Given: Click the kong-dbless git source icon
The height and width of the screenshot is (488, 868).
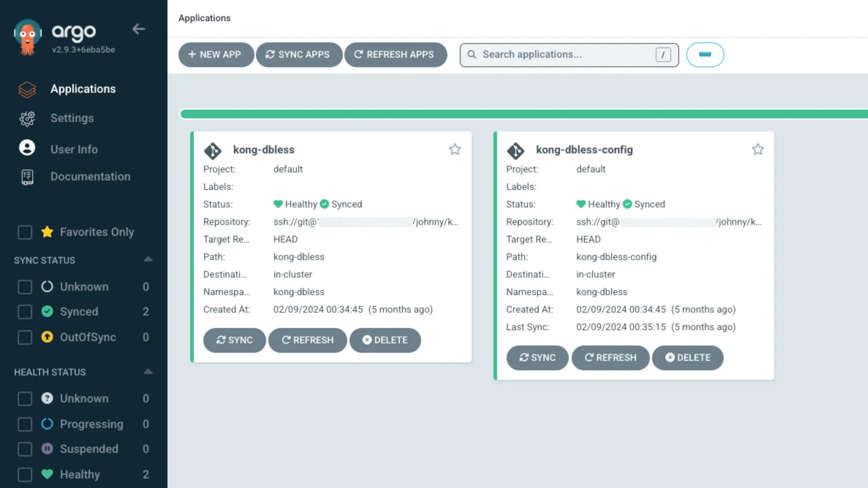Looking at the screenshot, I should pos(213,150).
